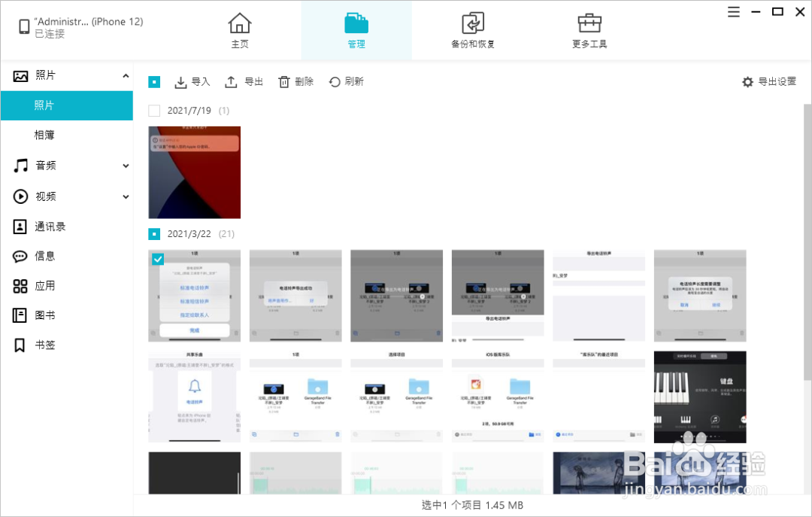Click the 信息 messages bubble icon
The width and height of the screenshot is (812, 517).
[x=20, y=256]
